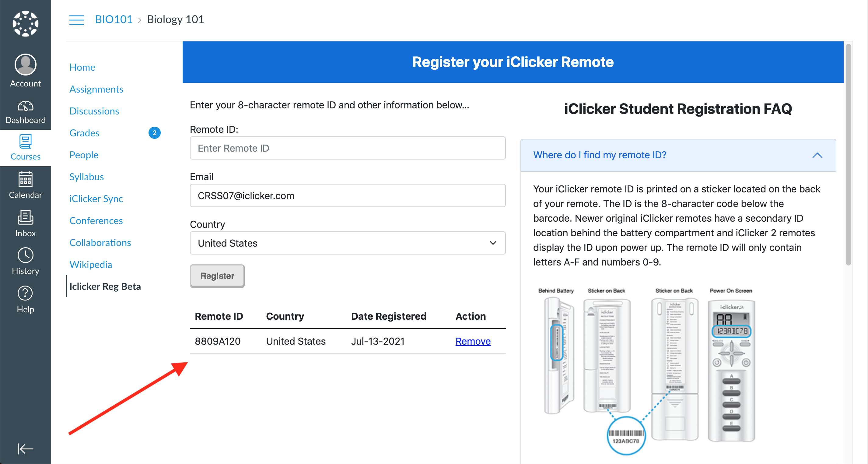Open the Grades badge showing 2 items
Image resolution: width=868 pixels, height=464 pixels.
point(154,133)
